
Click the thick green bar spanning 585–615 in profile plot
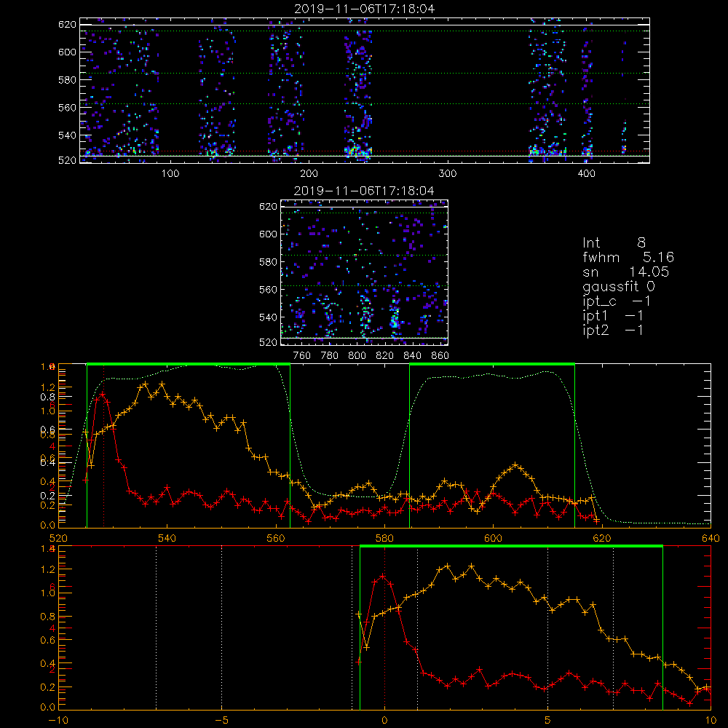tap(492, 364)
